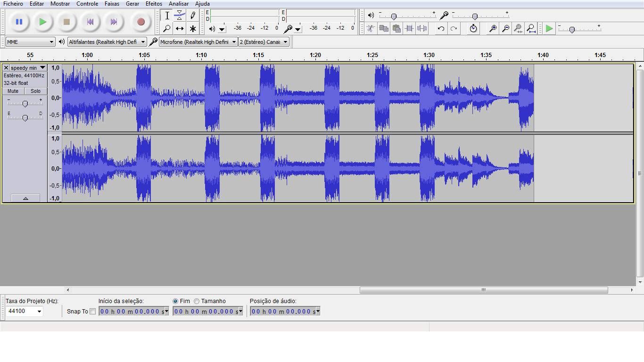Open the 2 (Estéreo) channels dropdown
This screenshot has width=644, height=362.
[x=264, y=42]
